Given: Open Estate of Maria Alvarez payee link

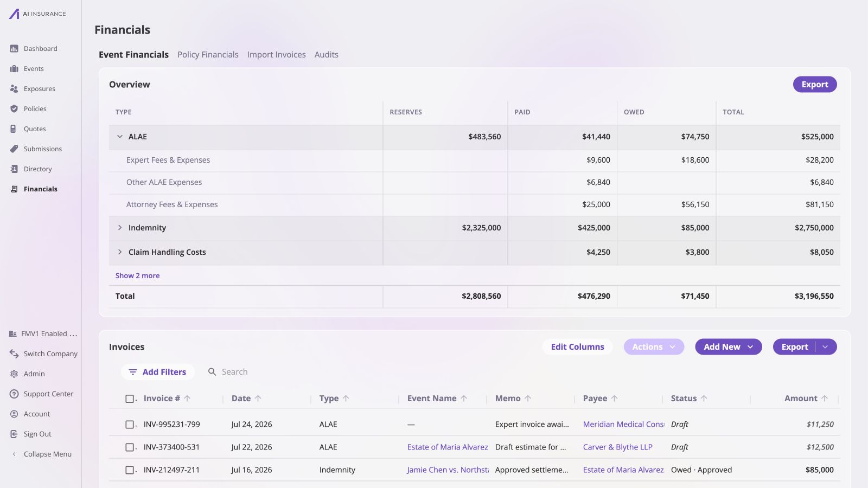Looking at the screenshot, I should pos(623,470).
